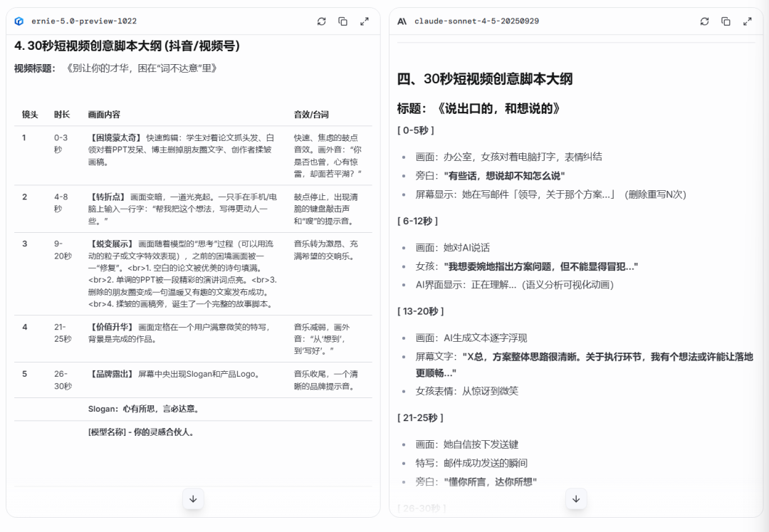Copy the ernie-5.0 panel output

tap(342, 21)
